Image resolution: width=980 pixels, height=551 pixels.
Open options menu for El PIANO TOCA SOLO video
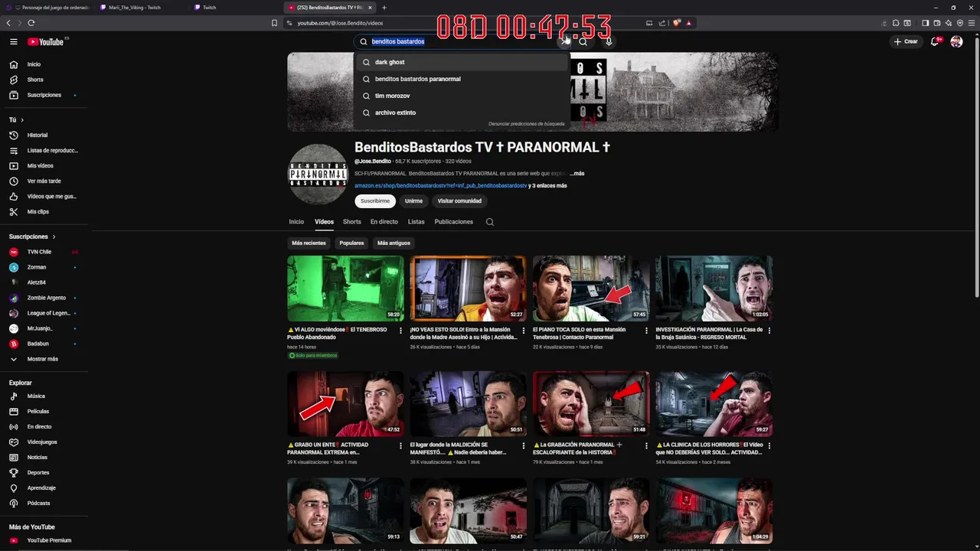(647, 331)
